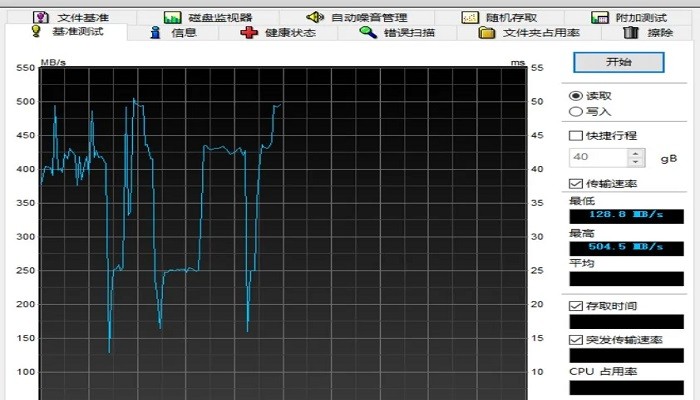Click the 信息 info icon

[155, 33]
